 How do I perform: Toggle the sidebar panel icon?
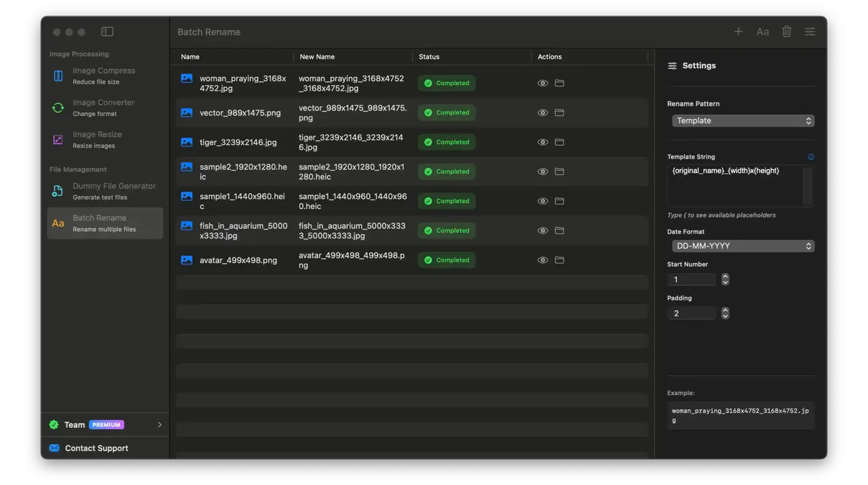pyautogui.click(x=107, y=31)
